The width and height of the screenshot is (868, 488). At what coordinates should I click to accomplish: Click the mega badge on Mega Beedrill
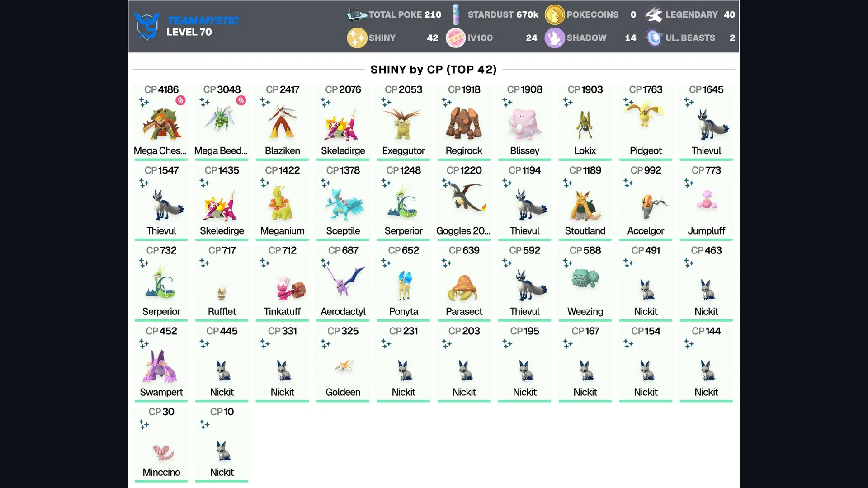tap(241, 100)
